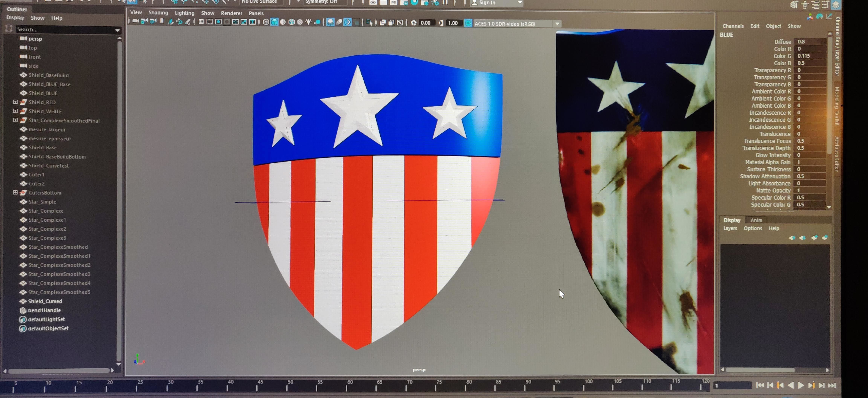Screen dimensions: 868x398
Task: Select Shield_Curved in the Outliner
Action: click(45, 301)
